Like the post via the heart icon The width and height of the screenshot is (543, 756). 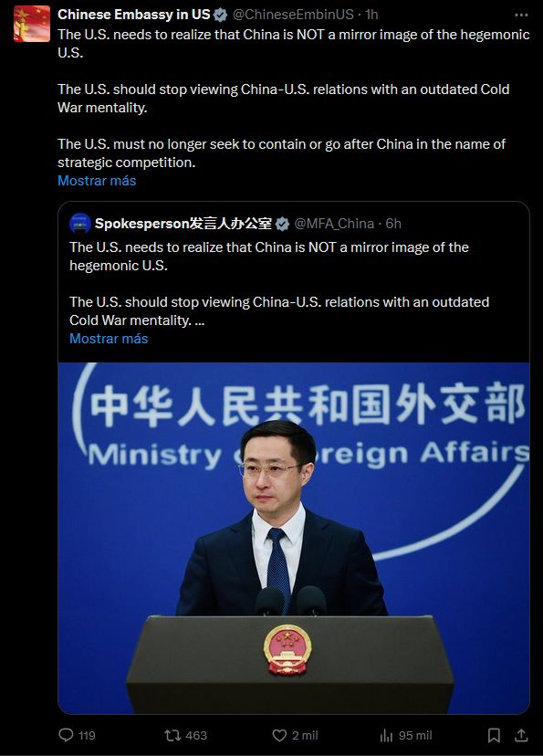coord(279,735)
